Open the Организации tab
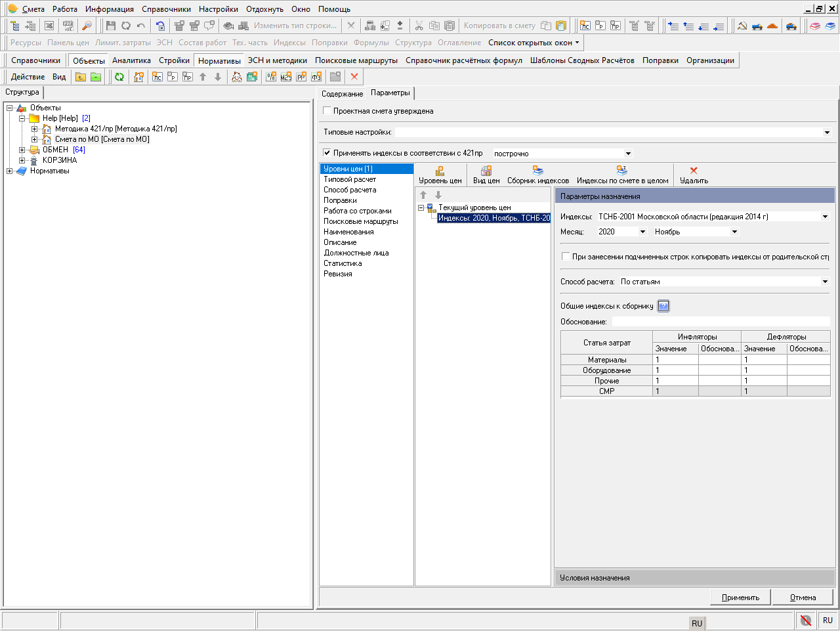The width and height of the screenshot is (840, 631). point(710,60)
